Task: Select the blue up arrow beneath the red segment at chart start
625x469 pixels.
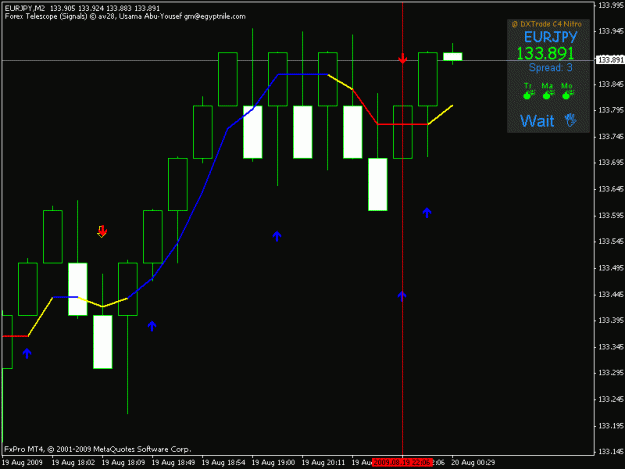Action: point(27,353)
